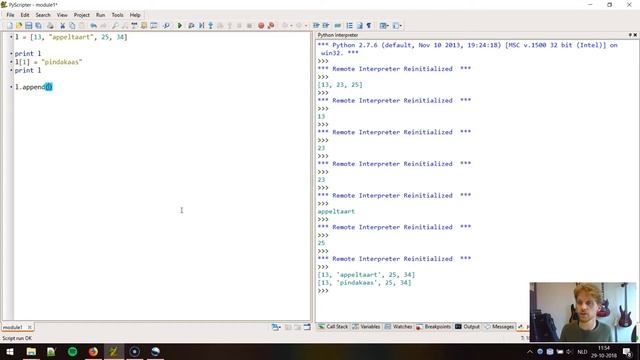Undo last edit via toolbar arrow
This screenshot has height=360, width=640.
pyautogui.click(x=93, y=26)
